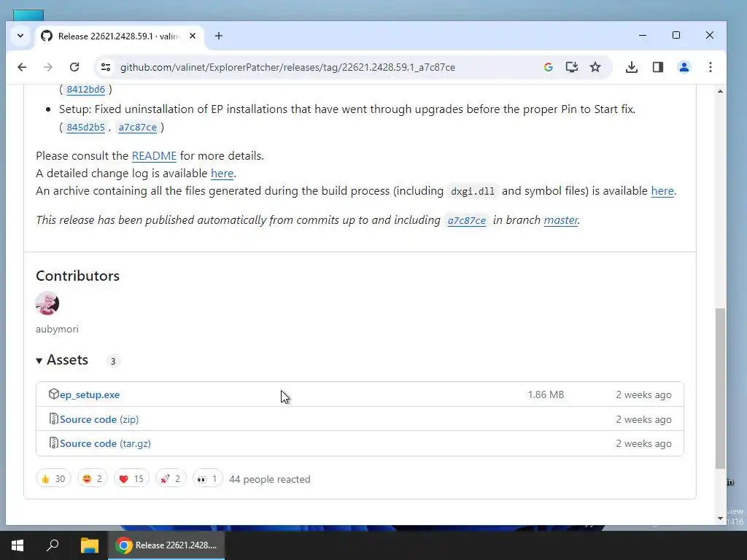Click the vertical scrollbar thumb

click(x=720, y=388)
